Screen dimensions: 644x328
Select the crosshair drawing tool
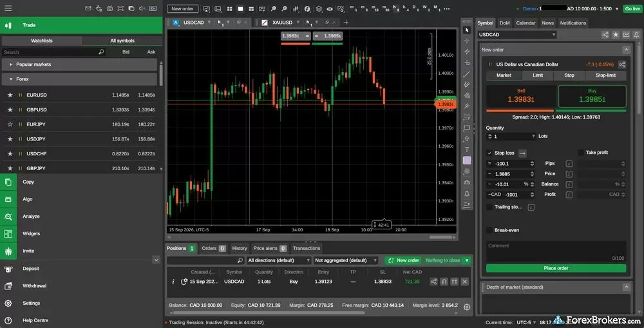(466, 41)
